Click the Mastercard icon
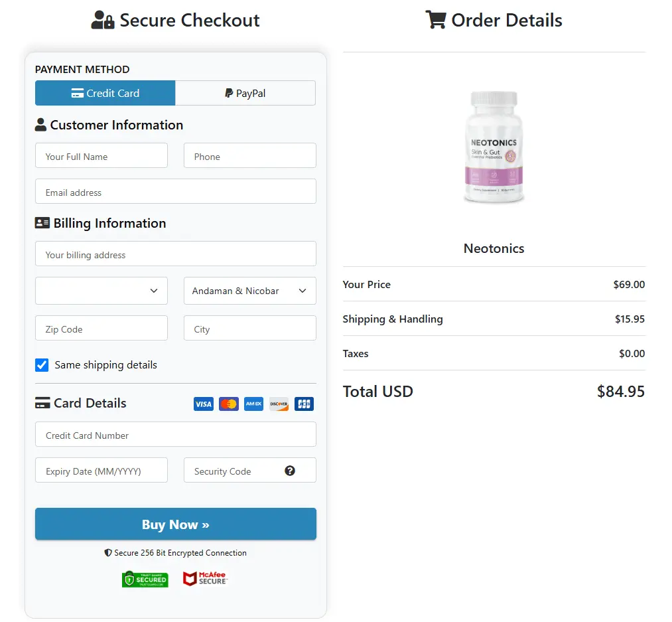Image resolution: width=672 pixels, height=622 pixels. (x=229, y=404)
